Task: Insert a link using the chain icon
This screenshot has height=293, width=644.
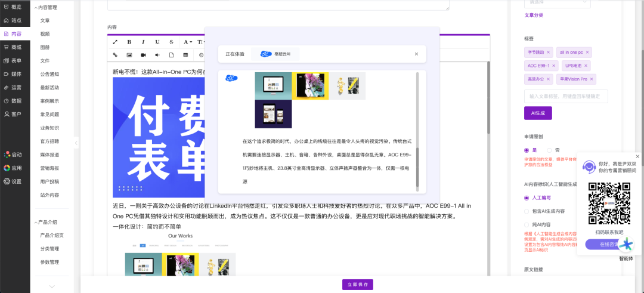Action: point(115,55)
